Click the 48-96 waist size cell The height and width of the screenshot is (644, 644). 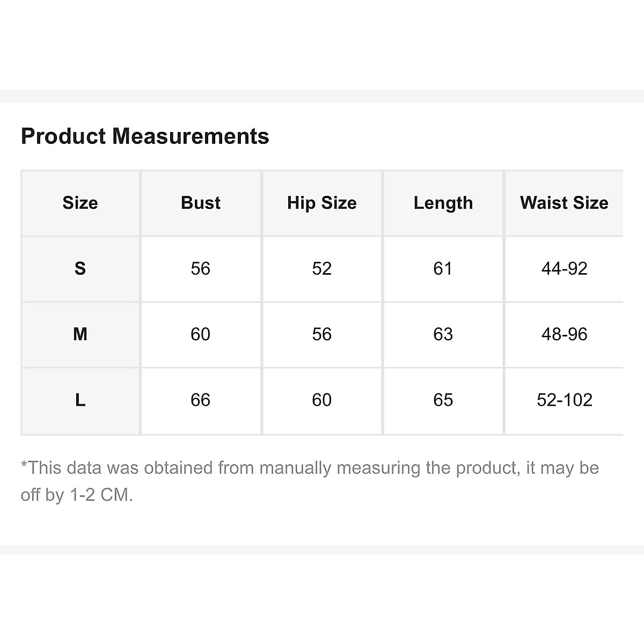[564, 334]
